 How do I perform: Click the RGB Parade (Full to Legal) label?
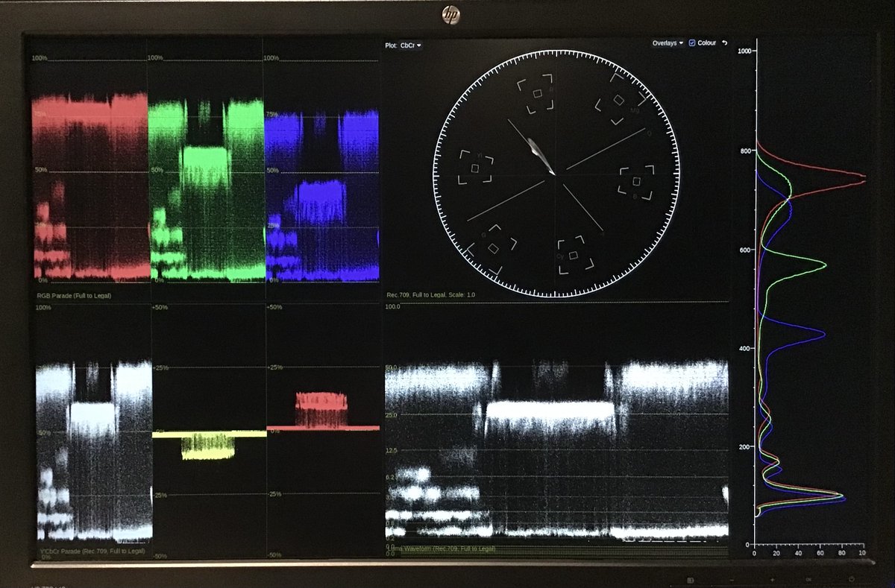73,296
